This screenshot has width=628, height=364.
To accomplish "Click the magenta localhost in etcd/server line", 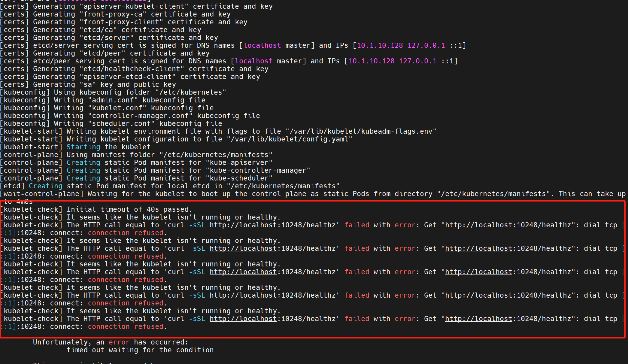I will coord(262,45).
